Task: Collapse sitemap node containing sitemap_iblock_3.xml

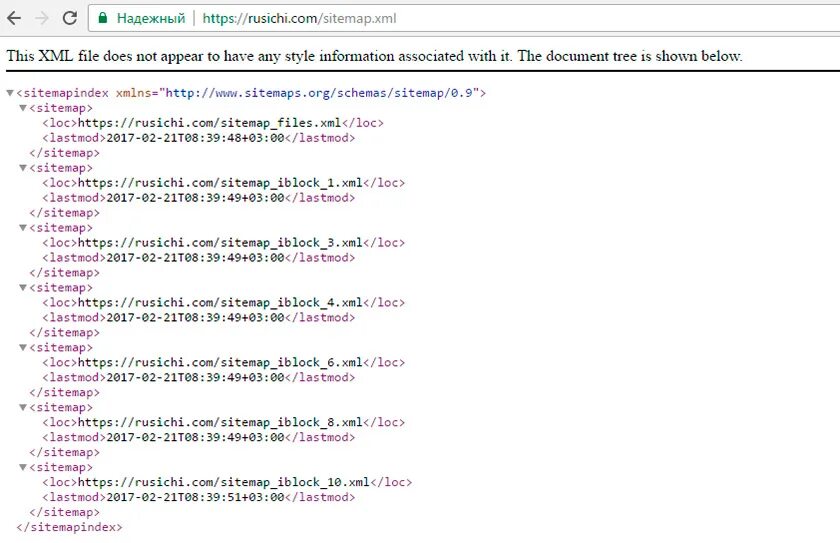Action: [23, 228]
